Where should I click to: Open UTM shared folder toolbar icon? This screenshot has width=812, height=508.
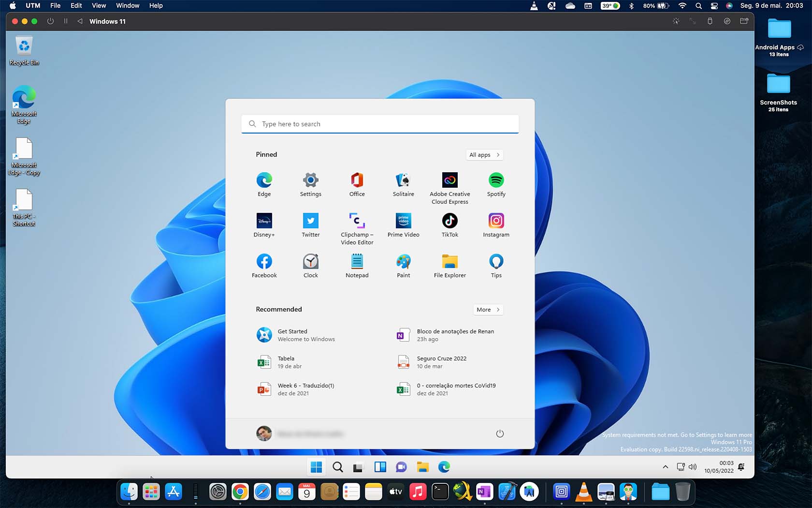click(x=744, y=21)
